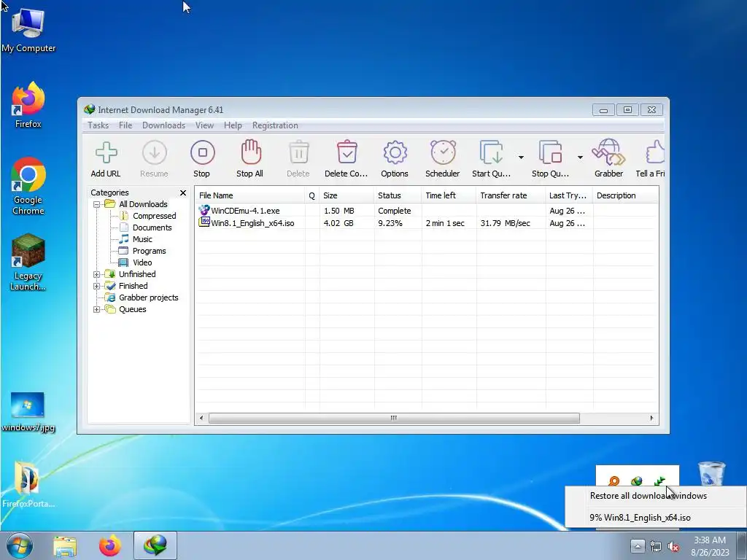Viewport: 747px width, 560px height.
Task: Open the Tasks menu
Action: (98, 125)
